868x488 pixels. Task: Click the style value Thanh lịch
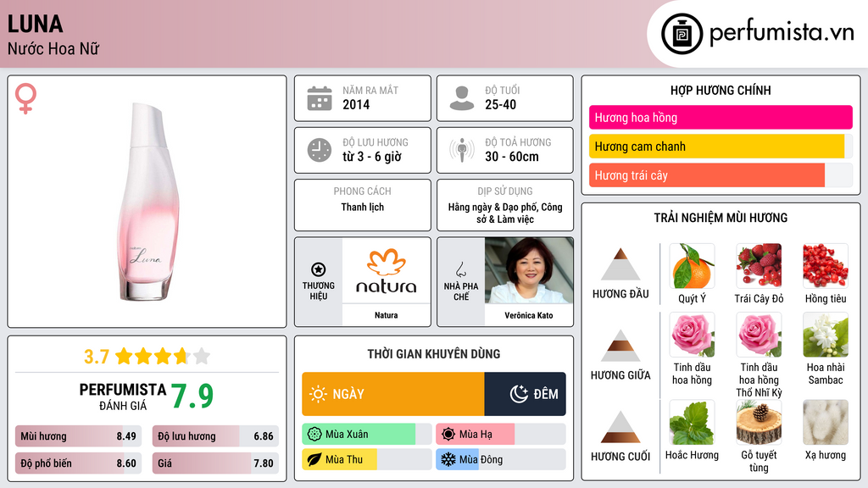coord(362,207)
